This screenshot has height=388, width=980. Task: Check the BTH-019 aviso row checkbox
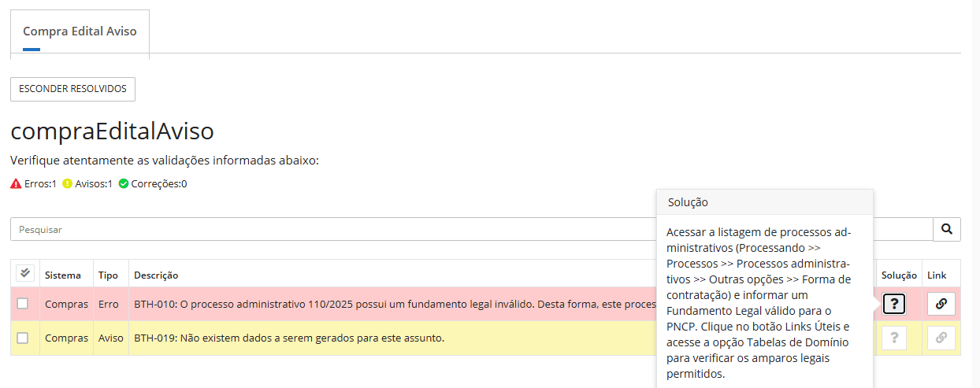(23, 338)
